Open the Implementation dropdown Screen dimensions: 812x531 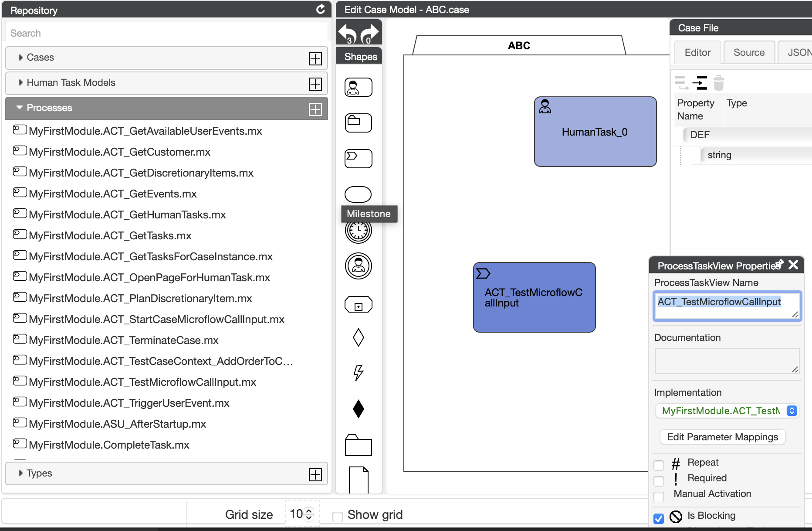[727, 411]
